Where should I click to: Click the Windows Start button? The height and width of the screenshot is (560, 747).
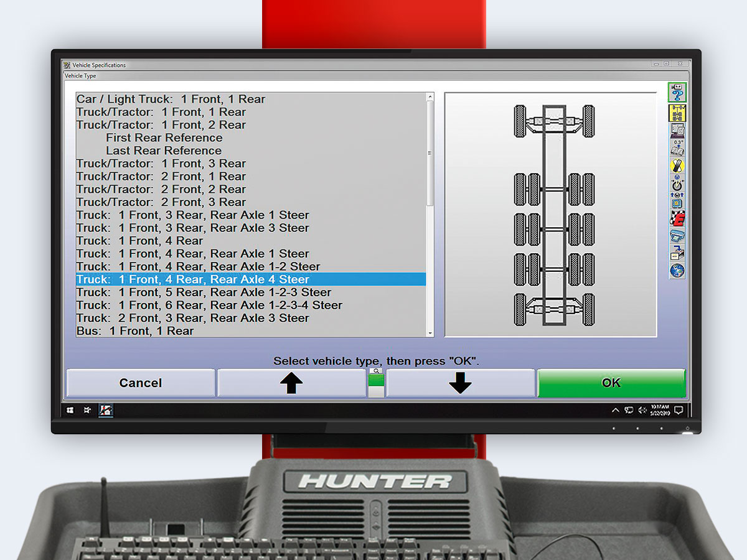click(70, 411)
